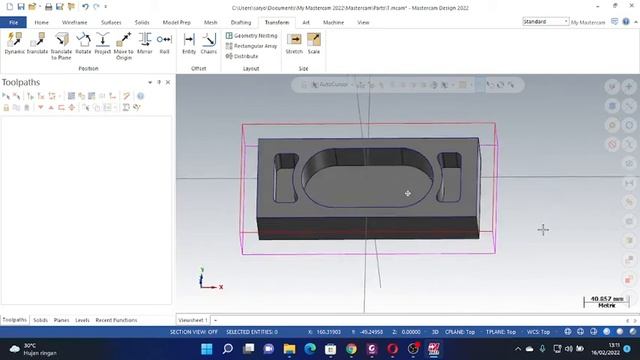
Task: Select the Project tool
Action: [x=103, y=43]
